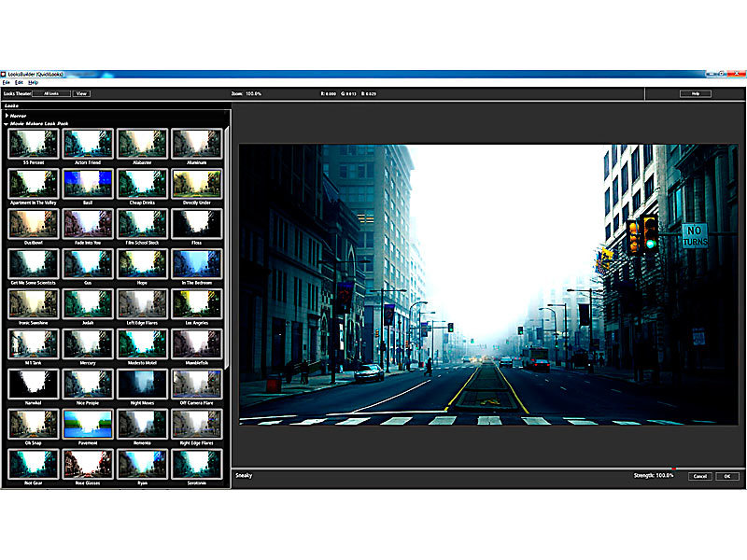747x560 pixels.
Task: Collapse the Movie Makers Look Pack group
Action: (7, 124)
